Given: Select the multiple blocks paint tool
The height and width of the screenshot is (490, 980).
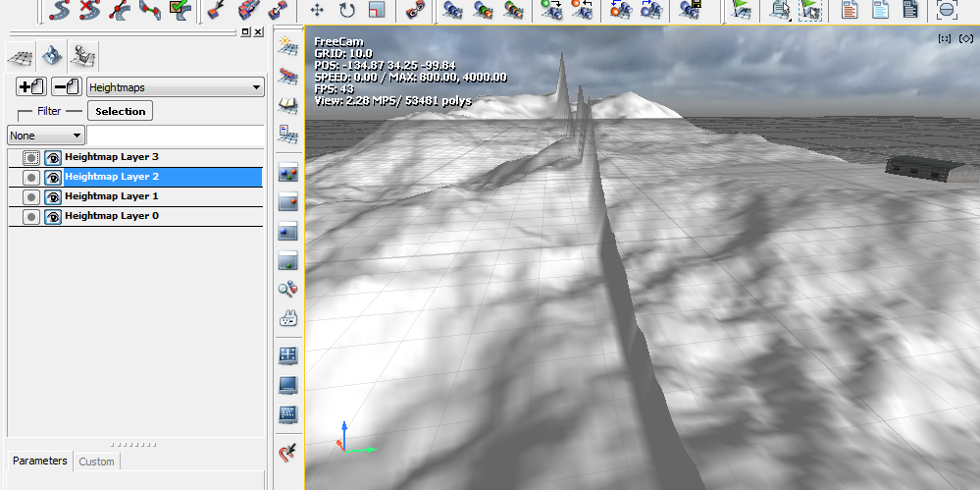Looking at the screenshot, I should point(247,10).
